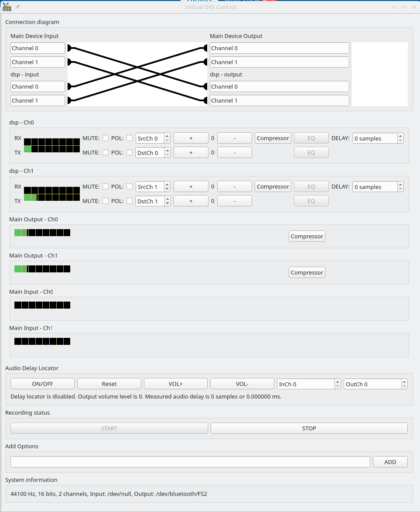Screen dimensions: 420x512
Task: Open Compressor for Main Output Ch1
Action: click(307, 272)
